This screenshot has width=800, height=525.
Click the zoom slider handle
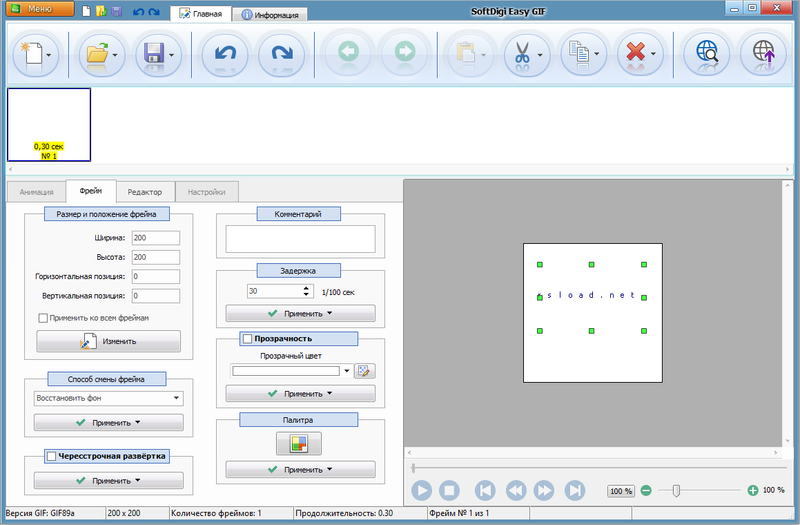click(676, 491)
